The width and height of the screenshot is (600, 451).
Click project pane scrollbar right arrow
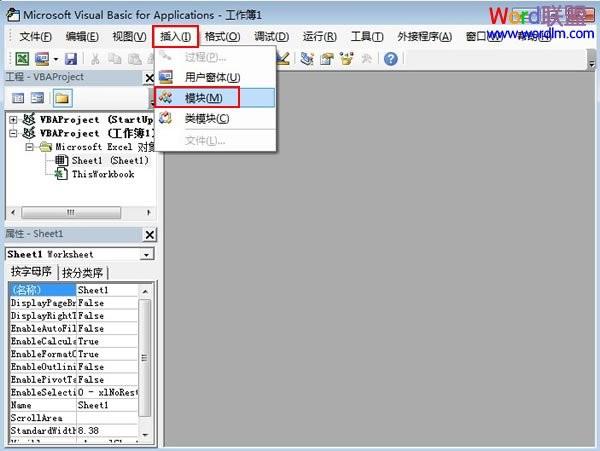coord(148,212)
